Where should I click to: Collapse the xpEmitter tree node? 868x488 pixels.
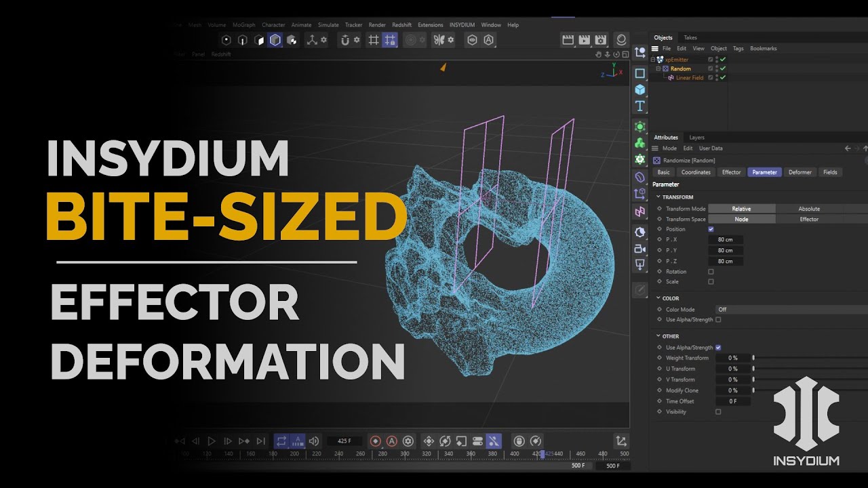653,60
